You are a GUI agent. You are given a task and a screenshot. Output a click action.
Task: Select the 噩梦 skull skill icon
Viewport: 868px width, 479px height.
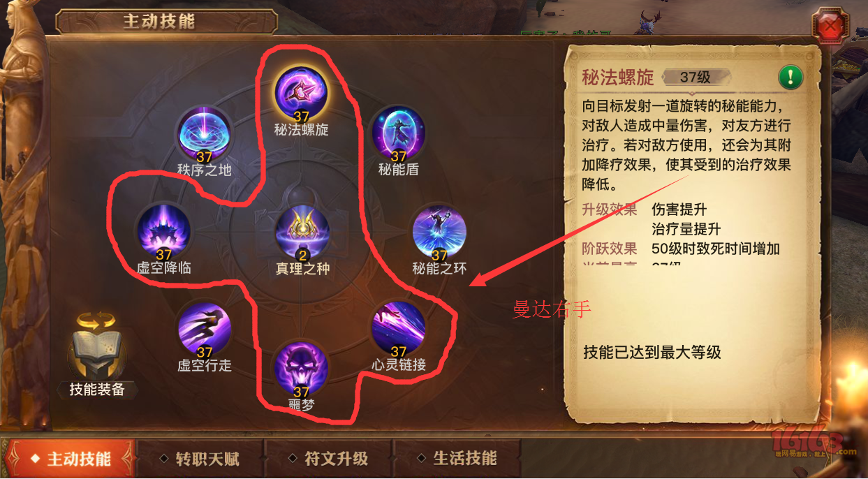(302, 368)
